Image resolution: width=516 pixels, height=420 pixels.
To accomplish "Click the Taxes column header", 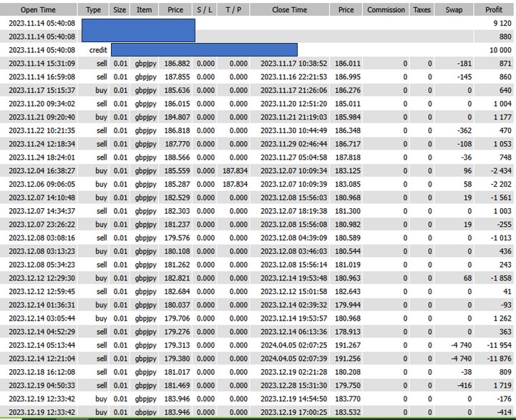I will pyautogui.click(x=422, y=10).
